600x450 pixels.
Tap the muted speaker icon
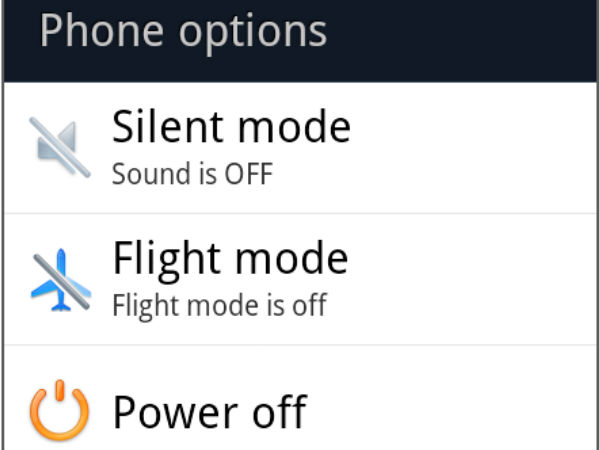(x=59, y=148)
